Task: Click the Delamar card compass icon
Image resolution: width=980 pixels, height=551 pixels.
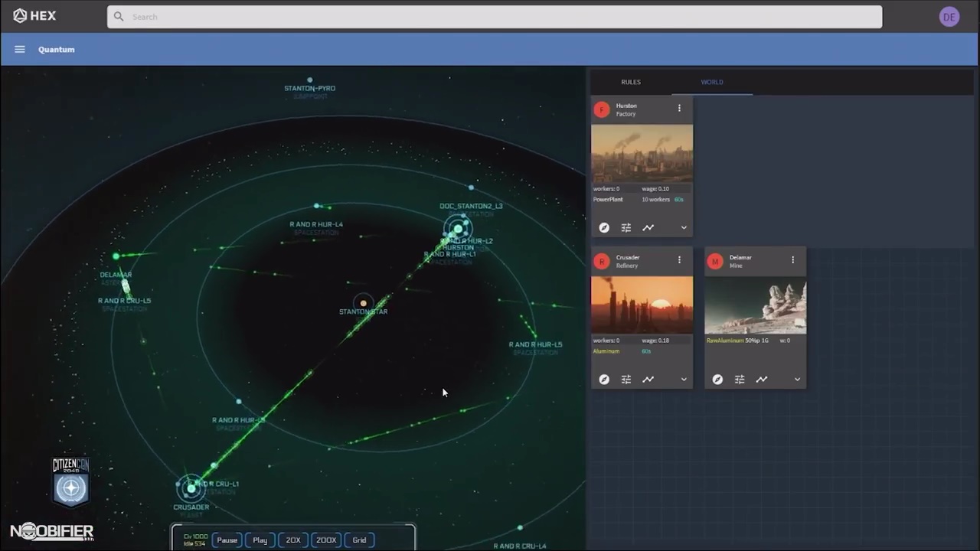Action: click(x=717, y=379)
